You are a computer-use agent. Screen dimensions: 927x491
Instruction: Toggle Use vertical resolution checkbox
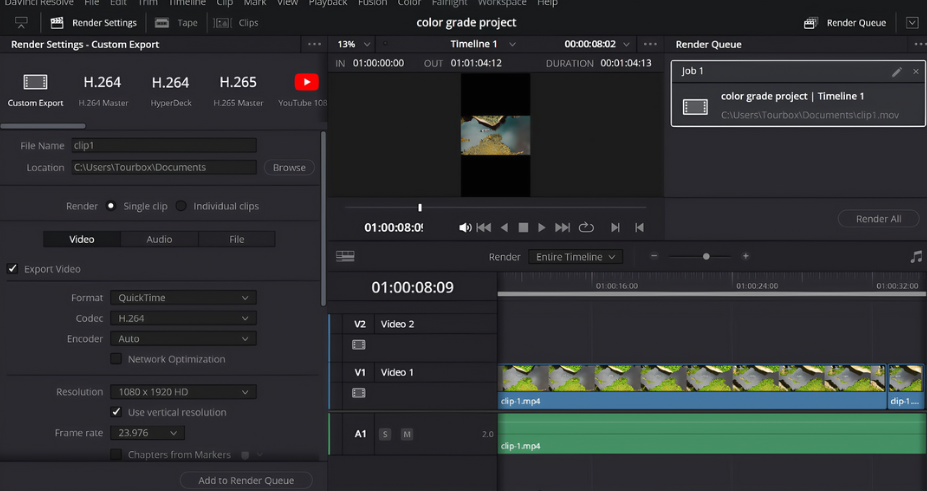click(x=116, y=412)
